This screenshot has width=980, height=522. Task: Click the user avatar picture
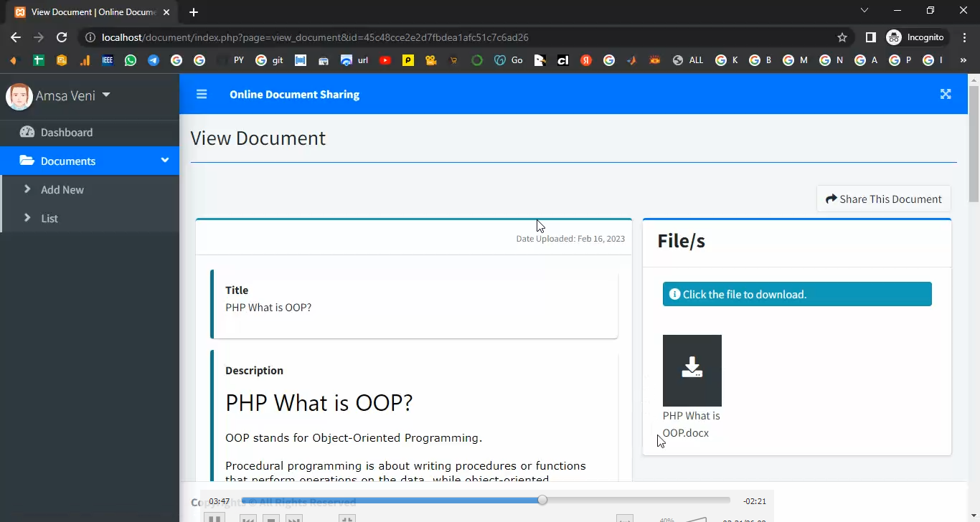(19, 96)
